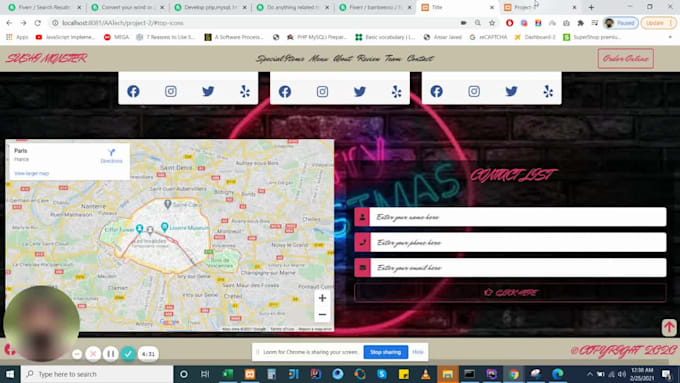Image resolution: width=680 pixels, height=383 pixels.
Task: Open the Apps bookmark shortcut
Action: coord(17,37)
